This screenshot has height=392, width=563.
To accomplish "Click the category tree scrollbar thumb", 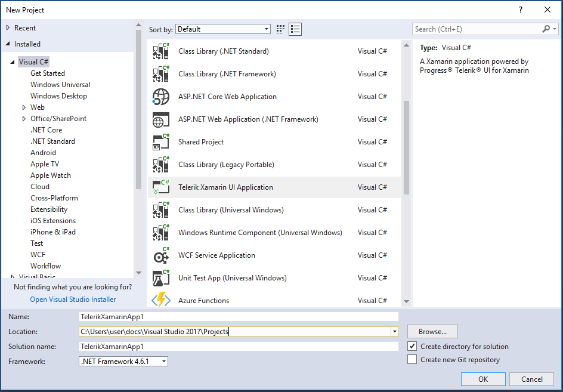I will pos(138,109).
